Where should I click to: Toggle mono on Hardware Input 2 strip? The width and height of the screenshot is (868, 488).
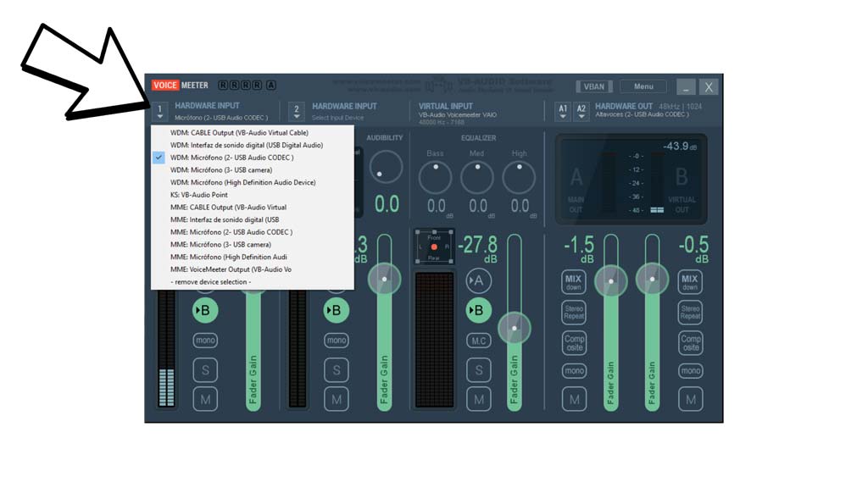pos(337,341)
